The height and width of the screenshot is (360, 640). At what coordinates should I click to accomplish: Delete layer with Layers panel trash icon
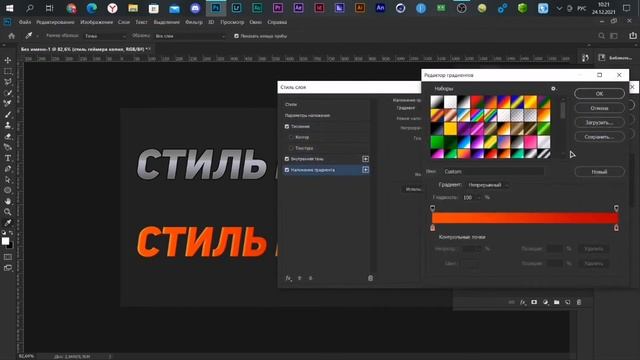579,302
